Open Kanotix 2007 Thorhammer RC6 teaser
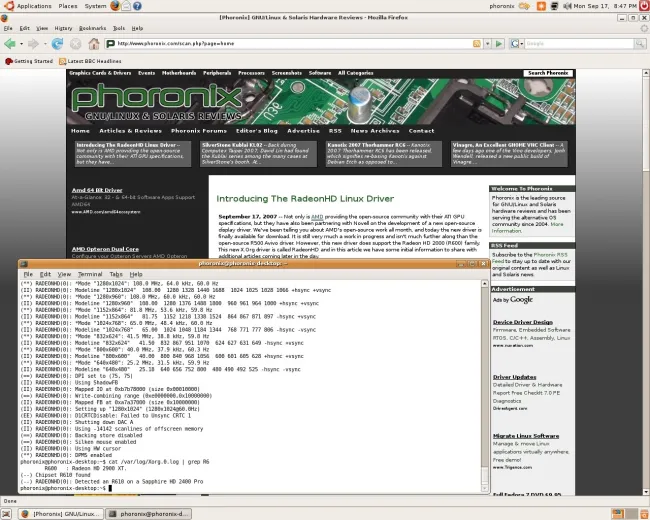 coord(383,154)
